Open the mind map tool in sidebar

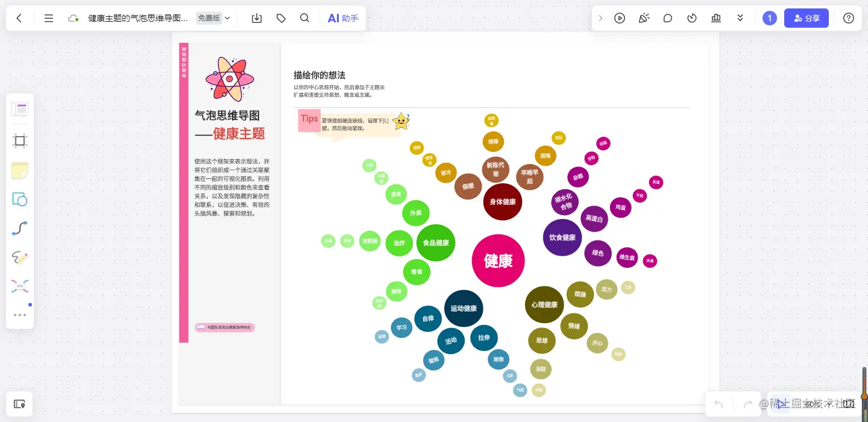[20, 286]
